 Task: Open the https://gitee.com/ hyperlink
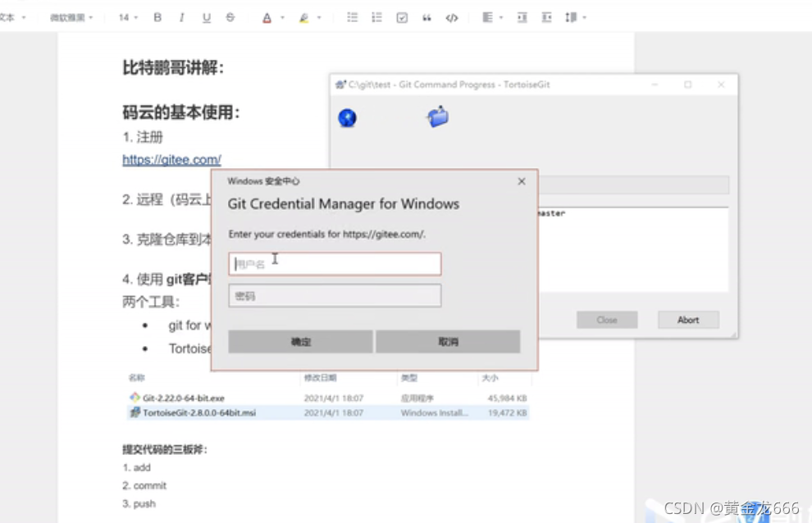point(172,160)
